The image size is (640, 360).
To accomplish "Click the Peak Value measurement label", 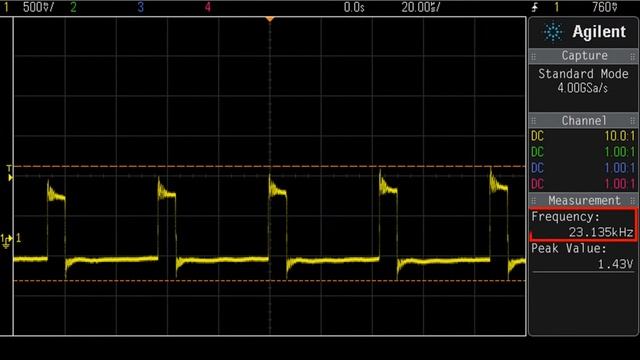I will [569, 249].
